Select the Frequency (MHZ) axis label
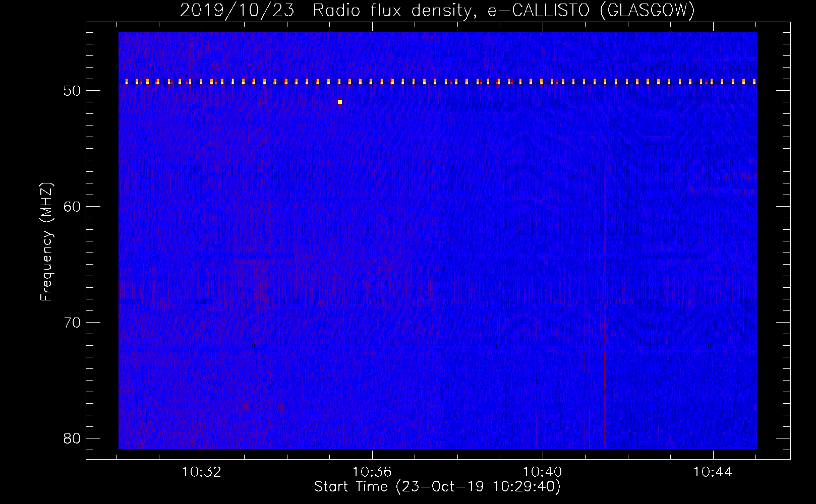 [46, 242]
